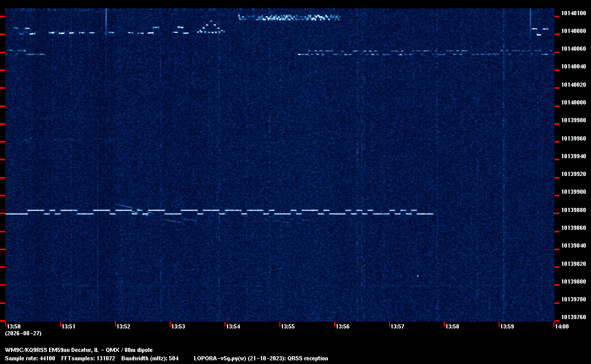Click the 13:59 time axis label
This screenshot has width=591, height=364.
[x=507, y=326]
